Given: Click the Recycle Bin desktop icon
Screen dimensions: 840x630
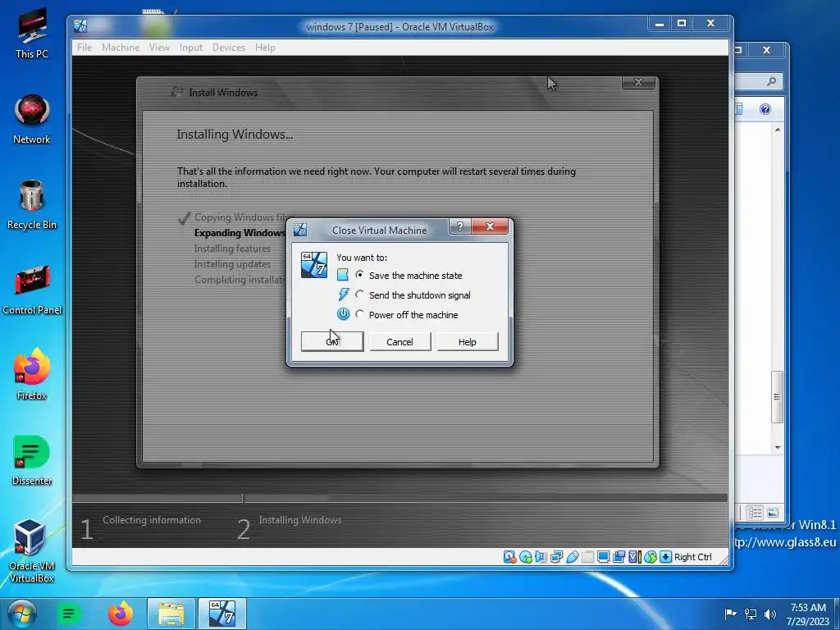Looking at the screenshot, I should coord(32,204).
